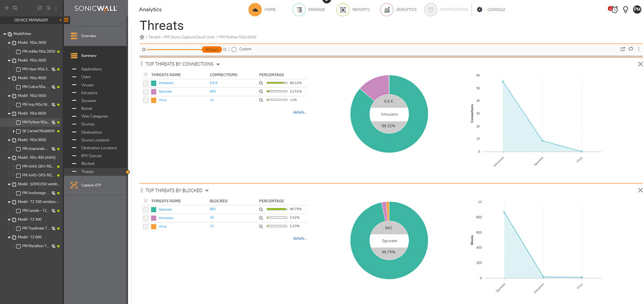Click magnifier icon in Spyware connections row
Screen dimensions: 644x304
261,92
